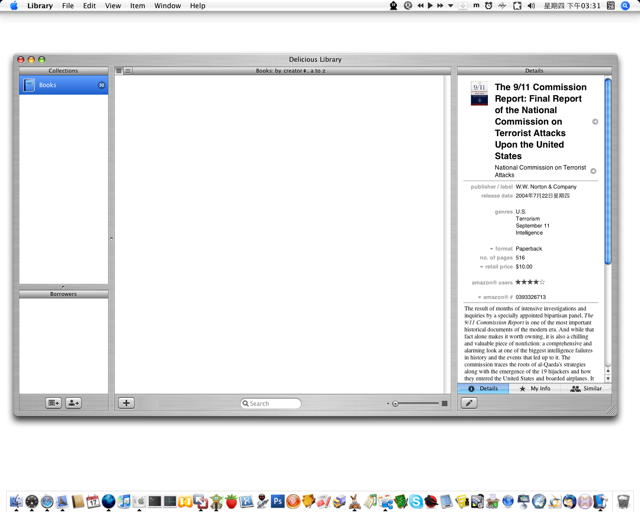
Task: Switch to the My Info tab
Action: [535, 389]
